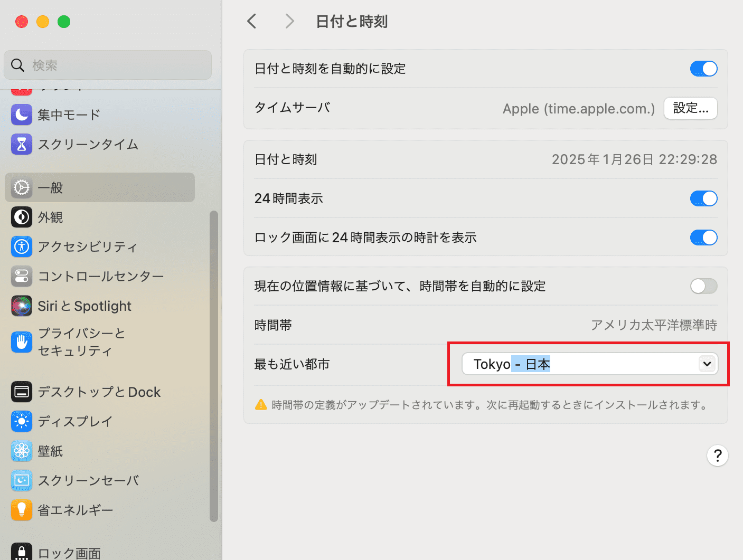Enable automatic time zone by location switch
Viewport: 743px width, 560px height.
[703, 286]
